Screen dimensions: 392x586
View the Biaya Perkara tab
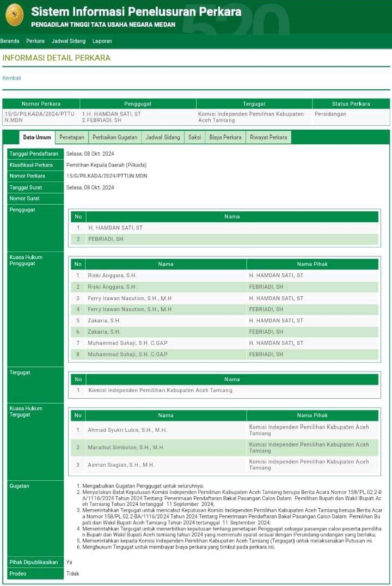point(225,137)
